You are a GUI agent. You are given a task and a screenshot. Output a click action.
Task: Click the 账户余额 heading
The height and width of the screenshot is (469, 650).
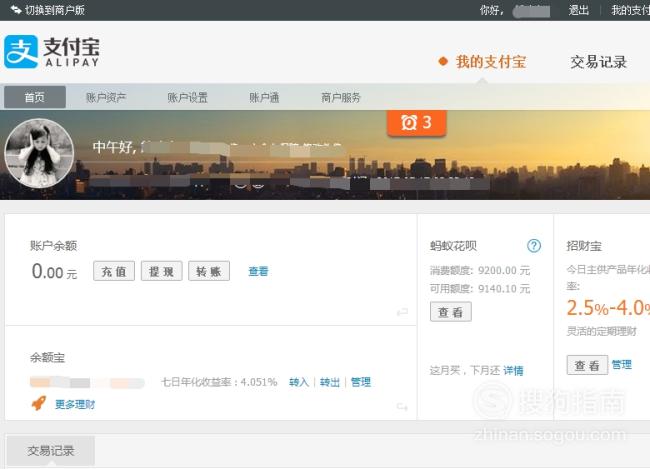53,245
